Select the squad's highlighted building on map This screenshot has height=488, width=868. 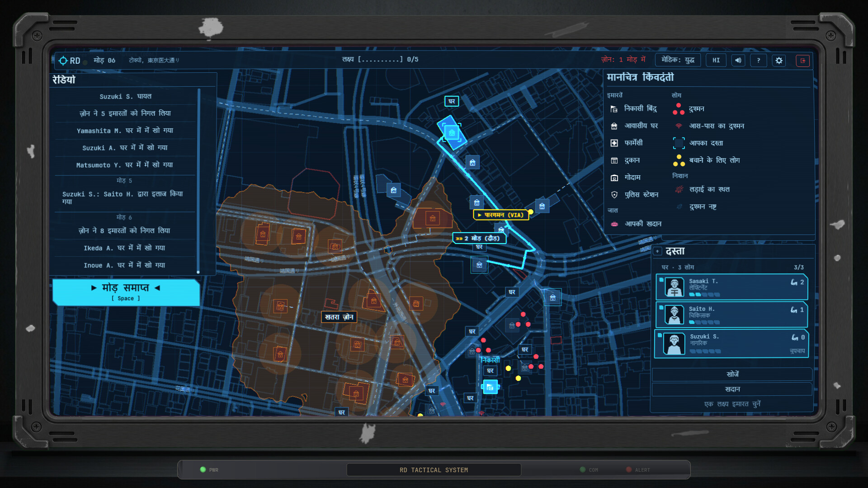point(452,132)
